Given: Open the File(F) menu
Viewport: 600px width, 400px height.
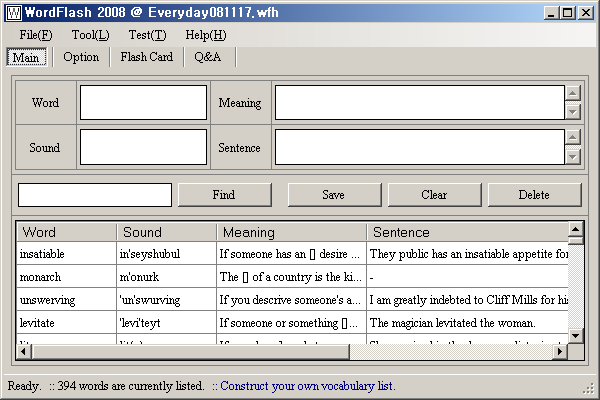Looking at the screenshot, I should click(x=36, y=35).
